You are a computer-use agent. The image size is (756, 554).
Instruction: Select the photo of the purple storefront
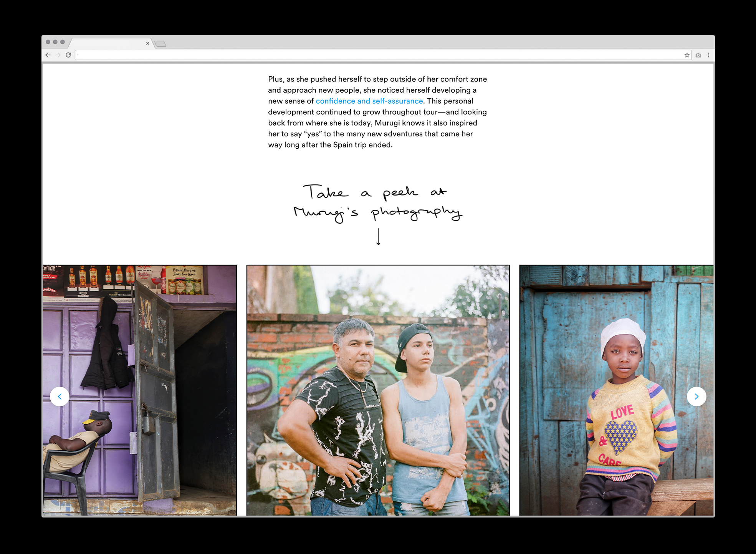pos(140,390)
